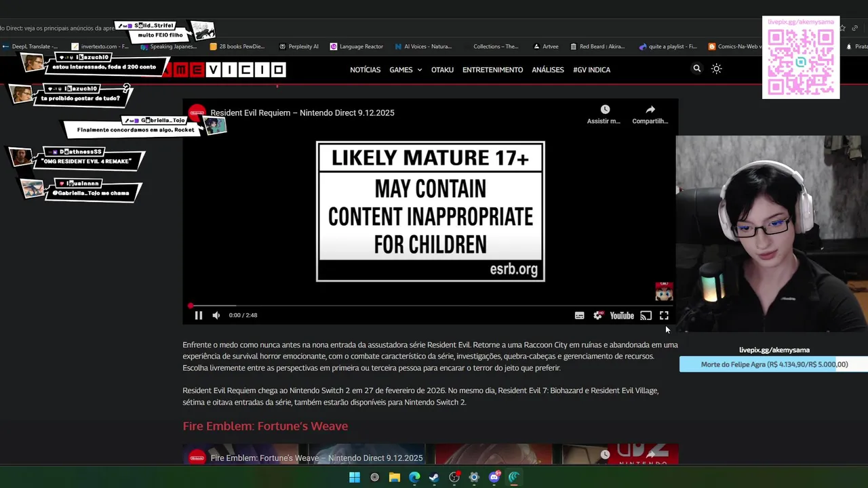Open the Language Reactor bookmark
Viewport: 868px width, 488px height.
[357, 47]
